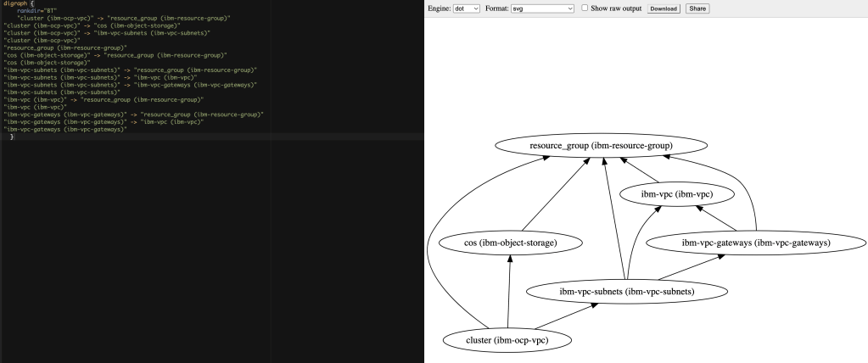Click the cluster to cos edge code line

92,25
